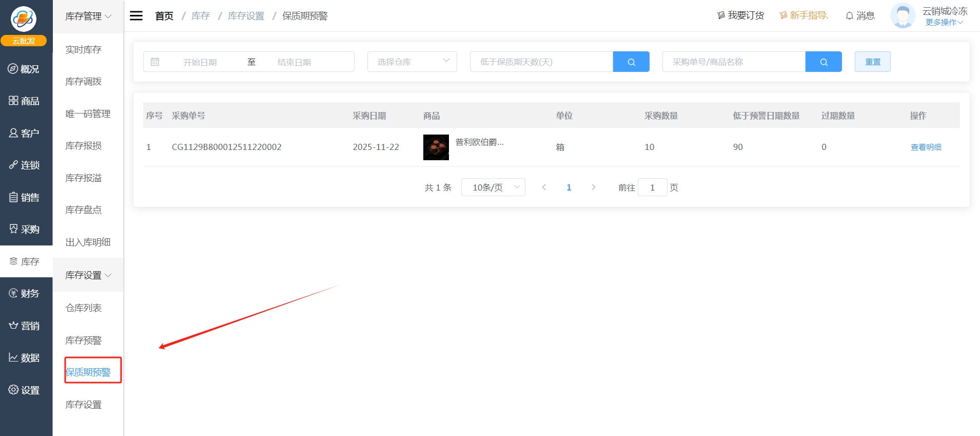Image resolution: width=980 pixels, height=436 pixels.
Task: Click the 库存 breadcrumb
Action: click(201, 16)
